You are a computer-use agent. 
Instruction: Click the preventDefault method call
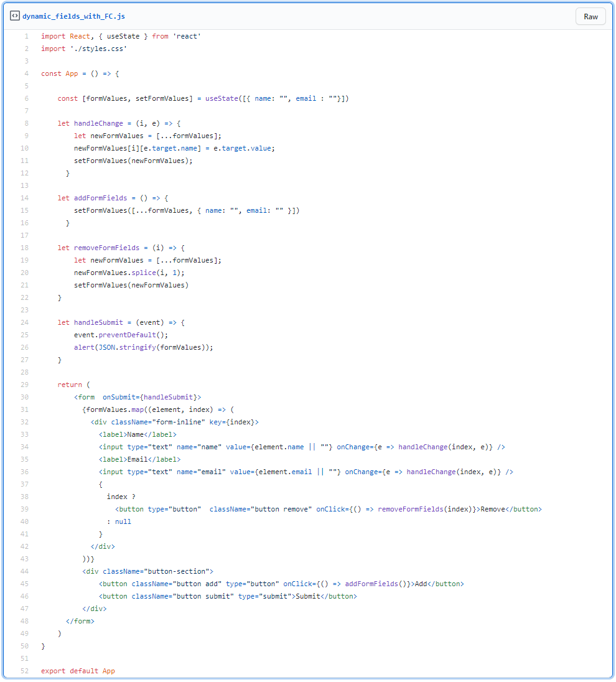127,335
